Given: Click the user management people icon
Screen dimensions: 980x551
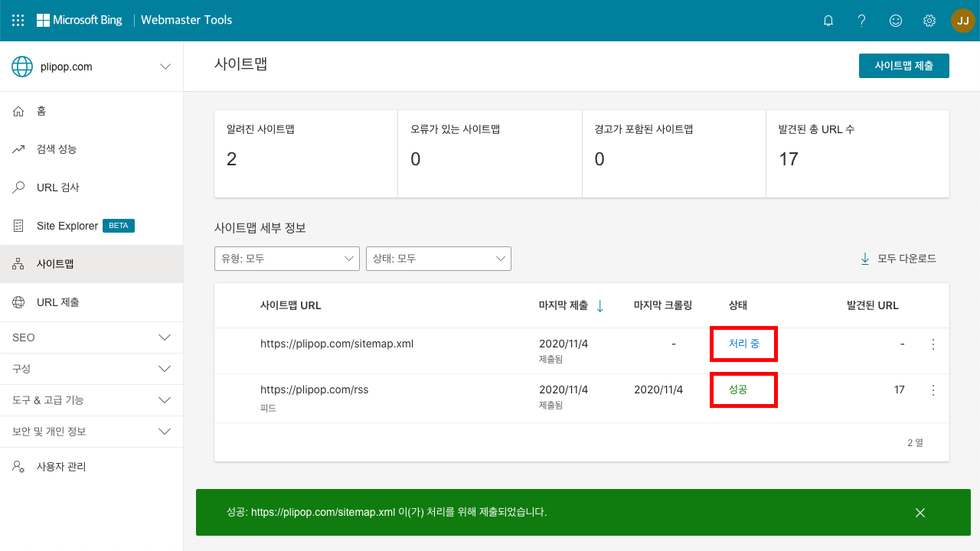Looking at the screenshot, I should point(19,466).
